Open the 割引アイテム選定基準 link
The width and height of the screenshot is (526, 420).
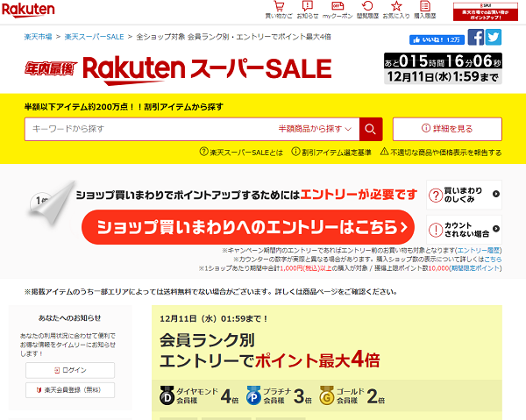pyautogui.click(x=331, y=153)
